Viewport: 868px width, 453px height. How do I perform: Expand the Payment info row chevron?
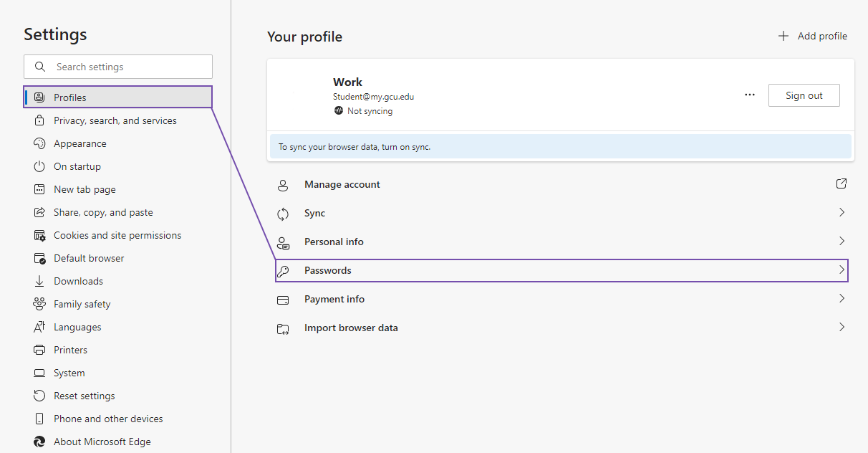point(842,298)
